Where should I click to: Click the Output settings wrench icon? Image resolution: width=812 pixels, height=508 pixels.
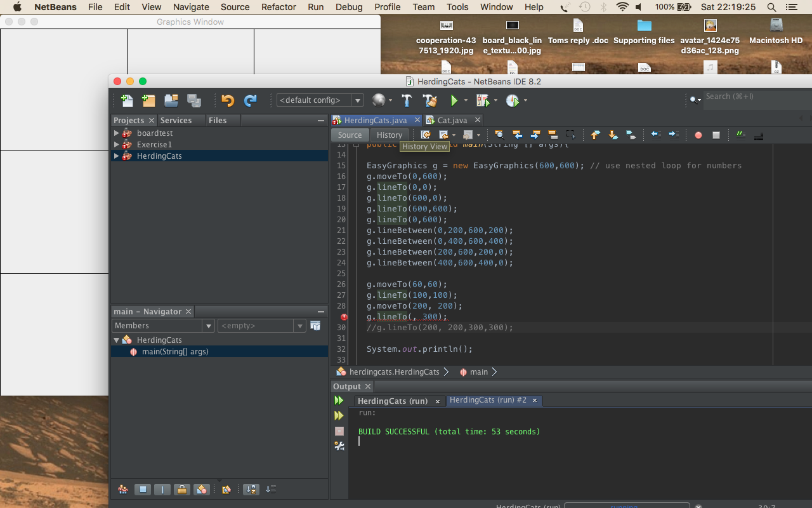(x=339, y=446)
